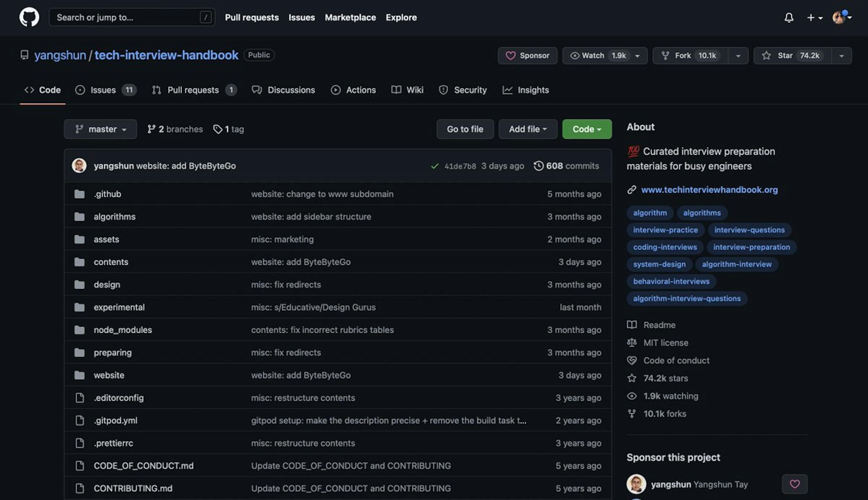Click the slash shortcut key icon in search
The image size is (868, 500).
tap(205, 17)
